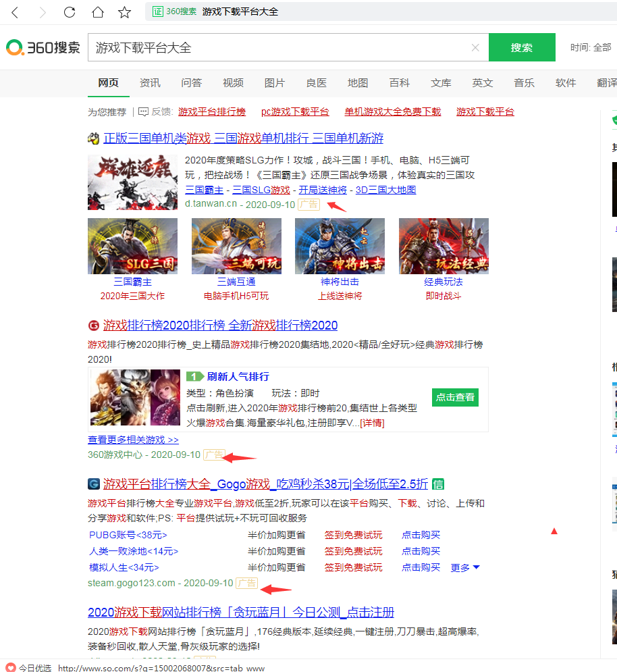This screenshot has height=672, width=617.
Task: Open the 图片 tab
Action: 275,82
